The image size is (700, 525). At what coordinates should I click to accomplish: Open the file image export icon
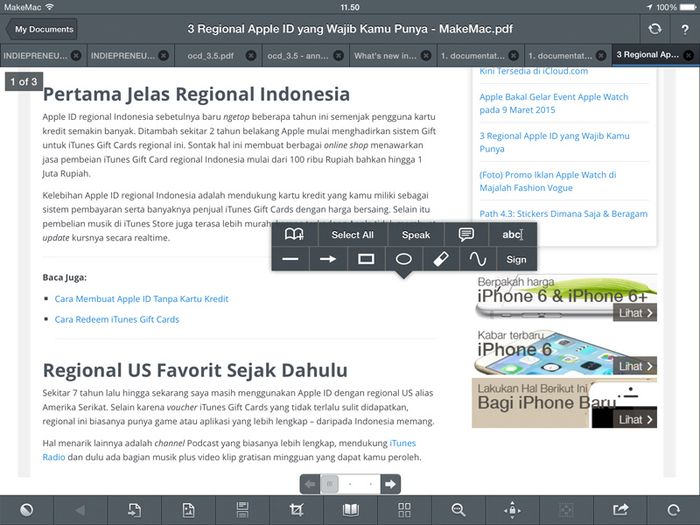[188, 510]
